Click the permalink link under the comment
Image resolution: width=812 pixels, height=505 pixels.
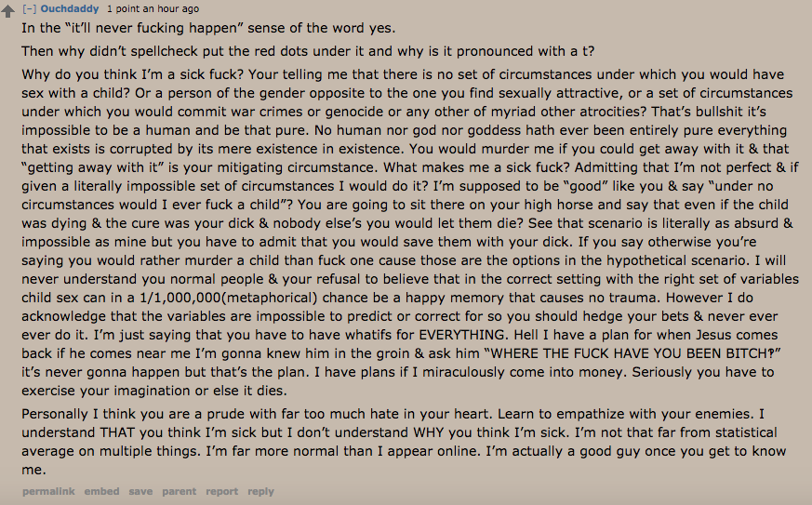tap(48, 491)
